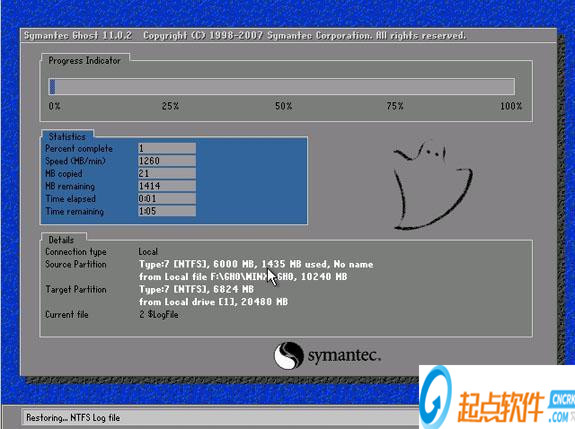Click the Target Partition label
Image resolution: width=575 pixels, height=429 pixels.
[x=76, y=289]
